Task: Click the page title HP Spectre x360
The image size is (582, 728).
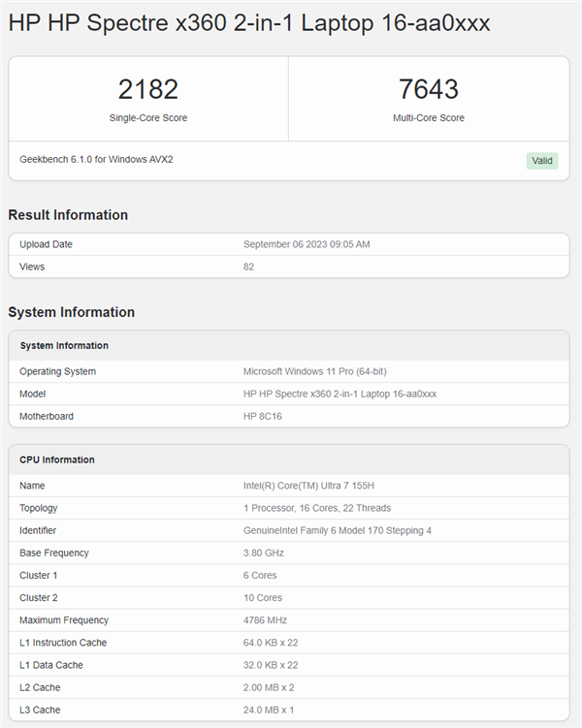Action: [249, 24]
